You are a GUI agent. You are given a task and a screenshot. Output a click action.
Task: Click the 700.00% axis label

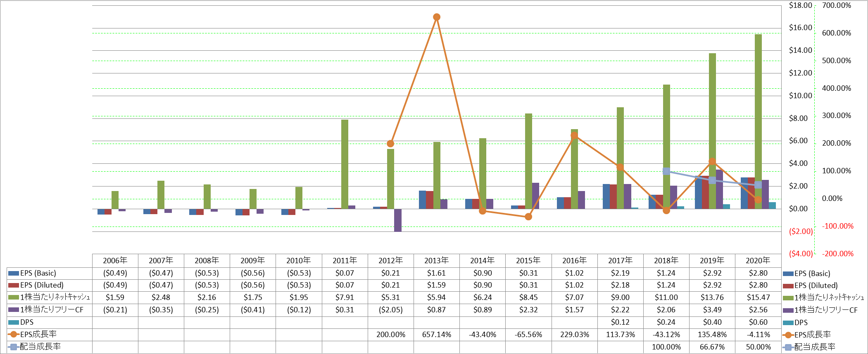[x=837, y=5]
